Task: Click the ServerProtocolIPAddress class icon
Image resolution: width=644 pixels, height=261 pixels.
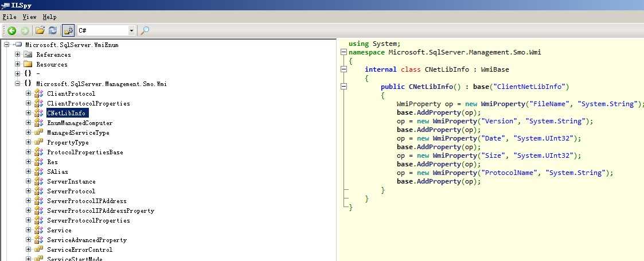Action: [38, 201]
